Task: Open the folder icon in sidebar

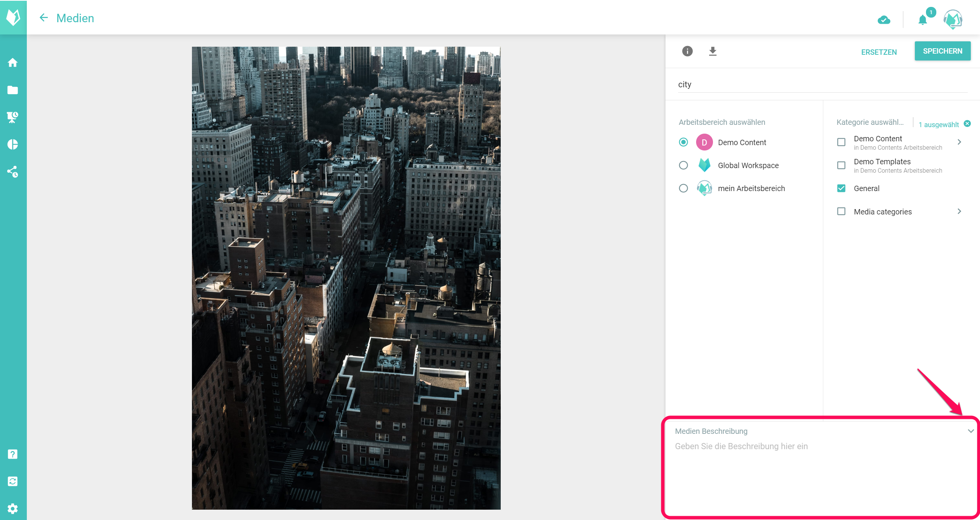Action: click(x=13, y=90)
